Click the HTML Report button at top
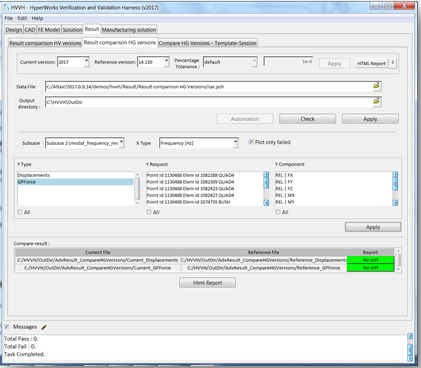Viewport: 421px width, 368px height. click(371, 63)
